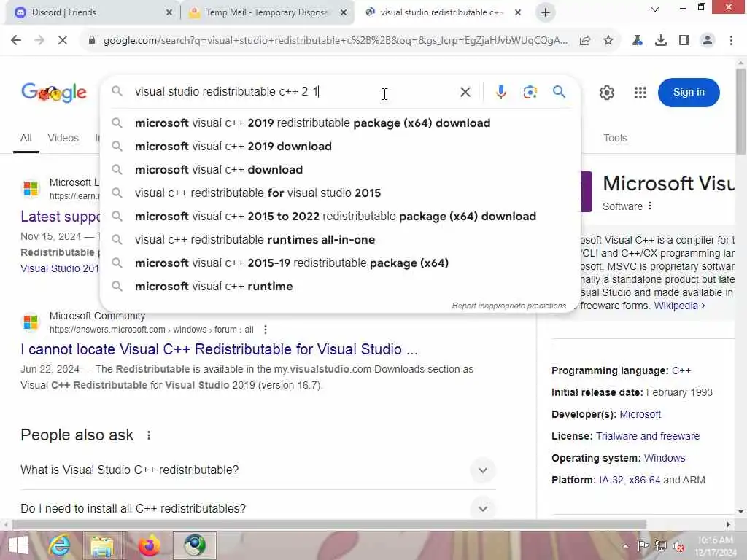Choose suggestion microsoft visual c++ download
Screen dimensions: 747x560
(340, 169)
